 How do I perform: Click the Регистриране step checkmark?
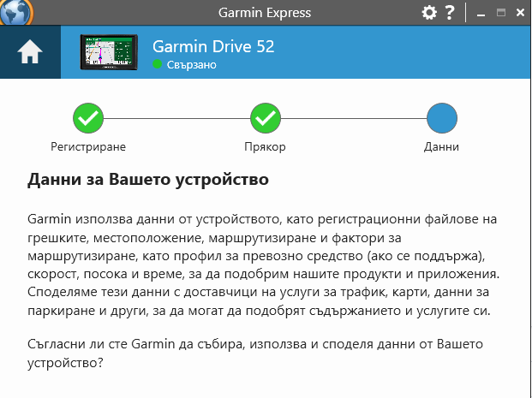88,118
